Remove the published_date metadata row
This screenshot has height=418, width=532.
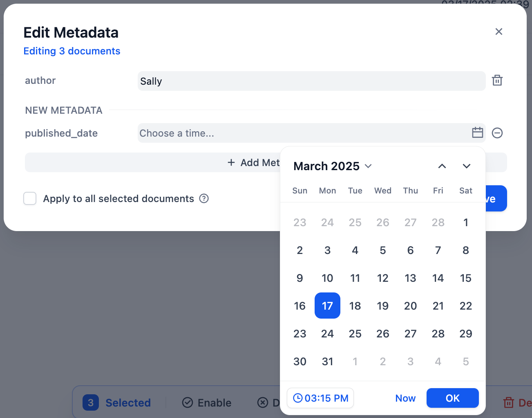[497, 133]
